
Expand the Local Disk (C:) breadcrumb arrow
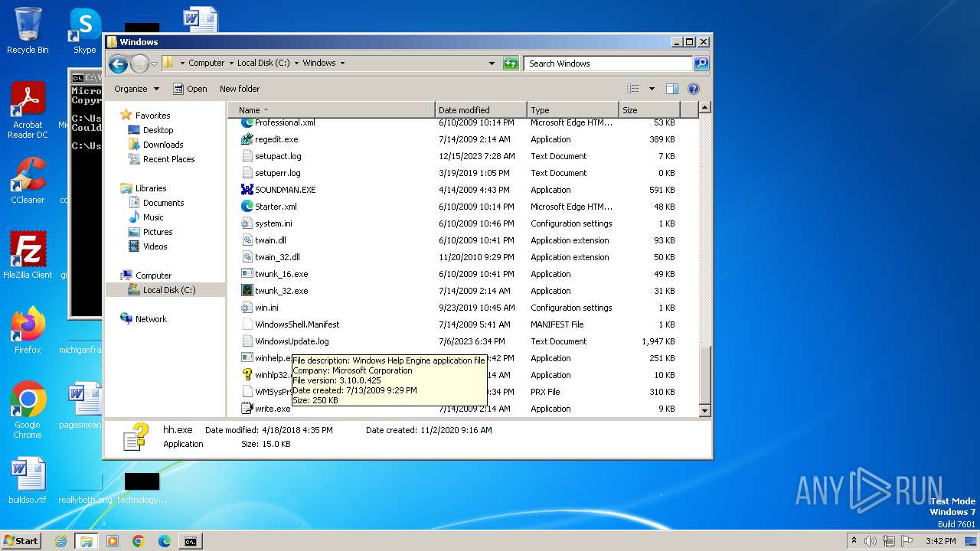click(296, 64)
